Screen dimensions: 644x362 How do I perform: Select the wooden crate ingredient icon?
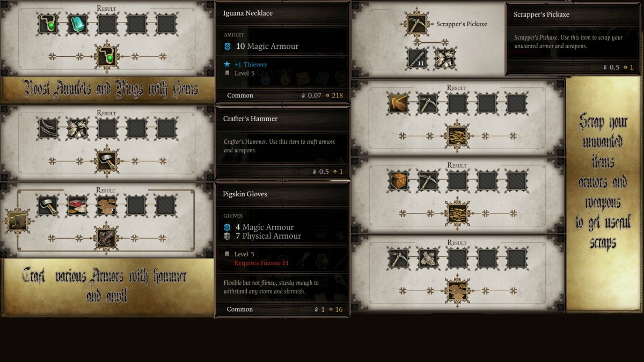(399, 181)
